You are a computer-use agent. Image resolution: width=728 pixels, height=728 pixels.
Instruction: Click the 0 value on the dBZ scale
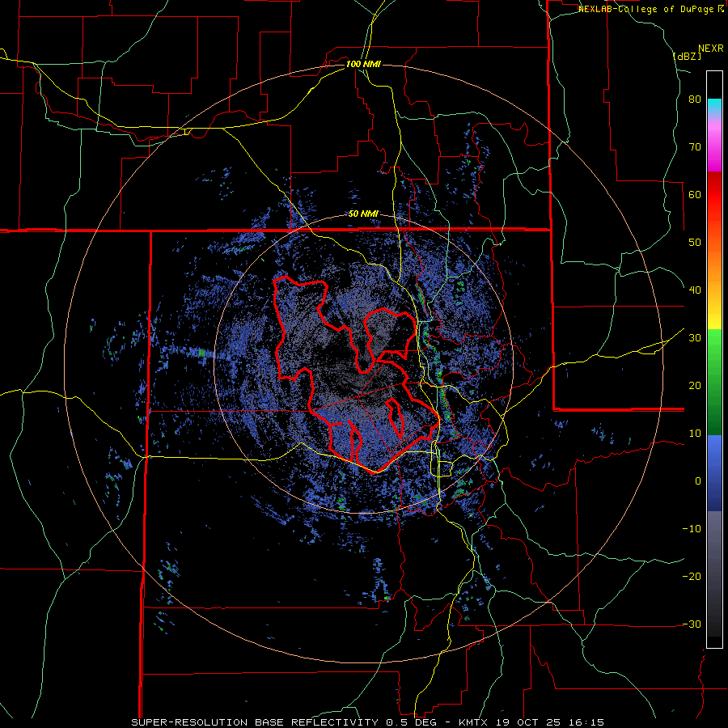click(698, 481)
